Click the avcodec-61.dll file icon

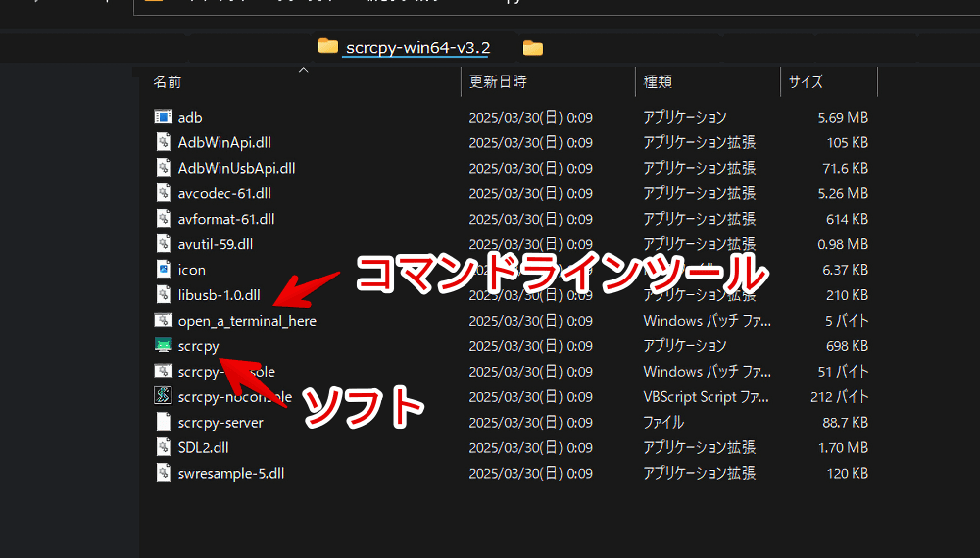(163, 193)
